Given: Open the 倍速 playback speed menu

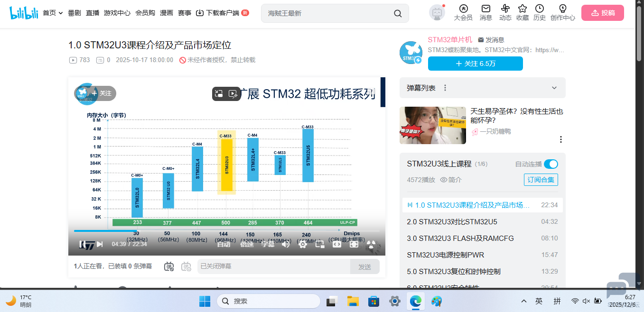Looking at the screenshot, I should click(247, 244).
